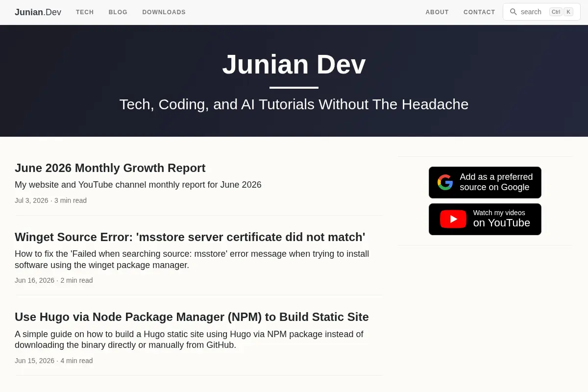Click the 'Jul 3, 2026 · 3 min read' text
This screenshot has width=588, height=392.
(50, 200)
